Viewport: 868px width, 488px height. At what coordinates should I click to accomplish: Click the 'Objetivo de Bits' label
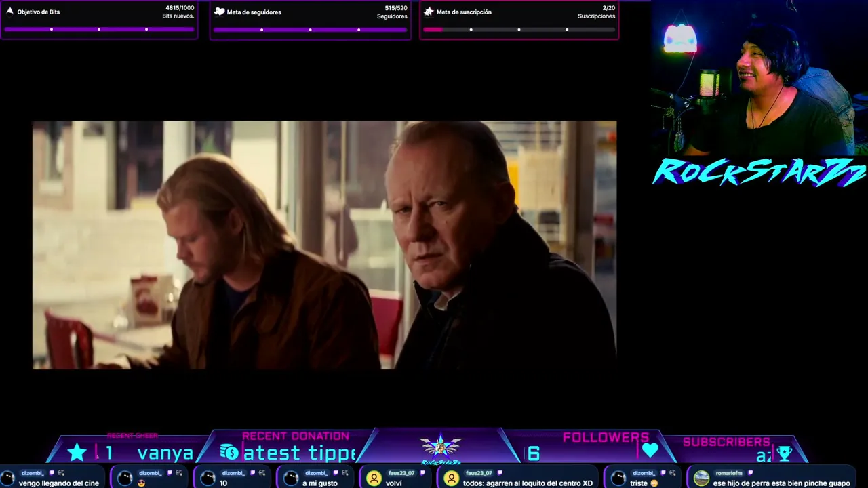point(39,12)
